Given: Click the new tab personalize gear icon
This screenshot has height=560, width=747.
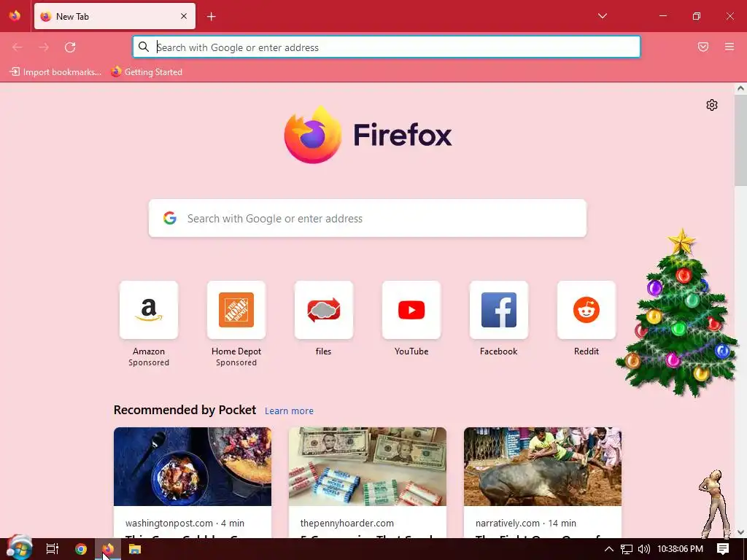Looking at the screenshot, I should pos(712,105).
